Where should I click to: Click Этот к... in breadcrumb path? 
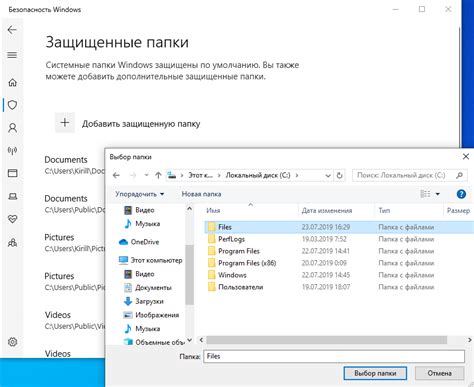coord(200,175)
